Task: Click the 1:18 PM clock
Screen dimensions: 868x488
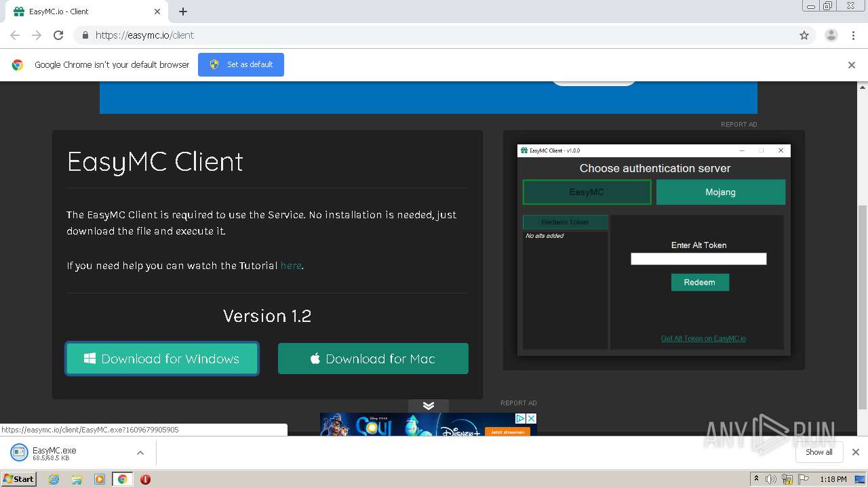Action: 833,479
